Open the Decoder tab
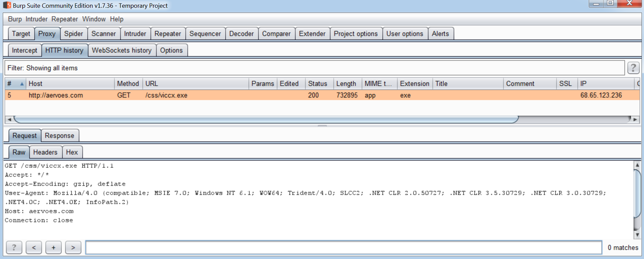The width and height of the screenshot is (644, 259). click(241, 34)
